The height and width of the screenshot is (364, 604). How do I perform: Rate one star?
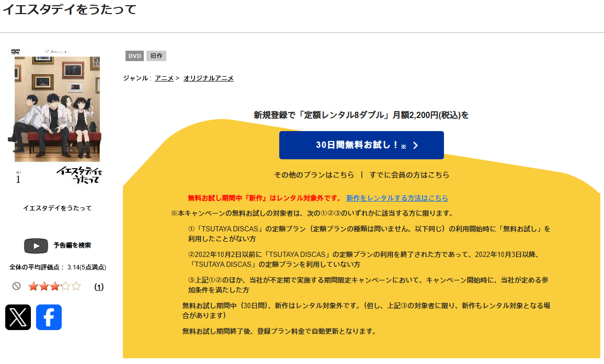pyautogui.click(x=33, y=286)
